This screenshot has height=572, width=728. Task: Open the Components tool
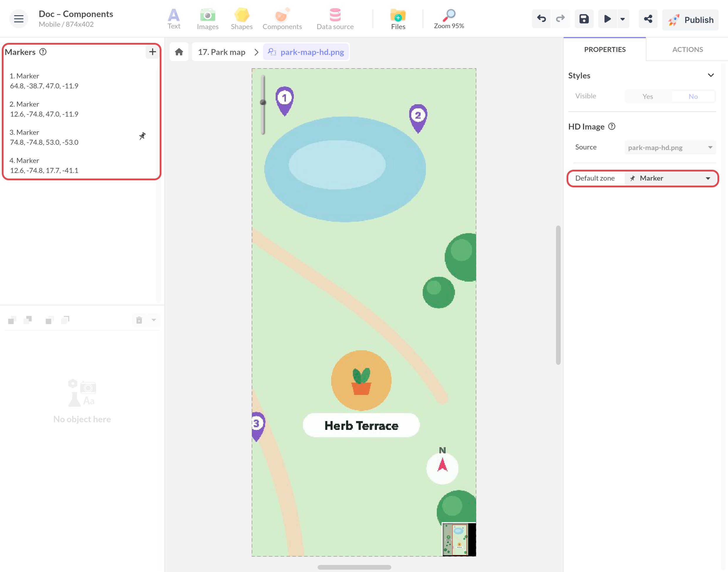[x=282, y=19]
